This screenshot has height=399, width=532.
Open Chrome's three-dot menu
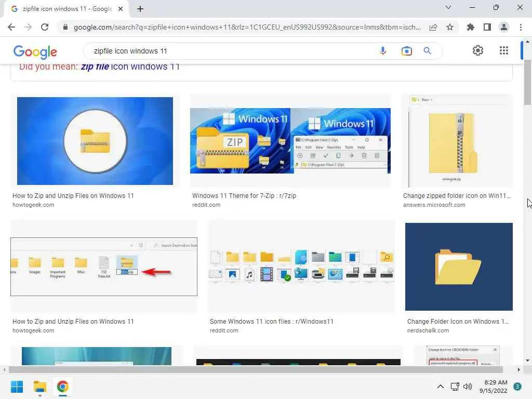[x=521, y=27]
